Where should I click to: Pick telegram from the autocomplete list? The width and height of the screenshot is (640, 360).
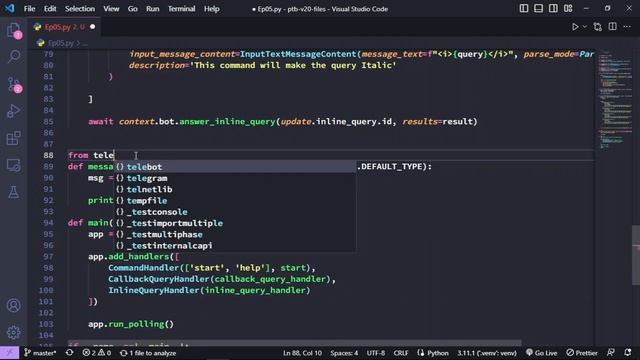point(236,178)
